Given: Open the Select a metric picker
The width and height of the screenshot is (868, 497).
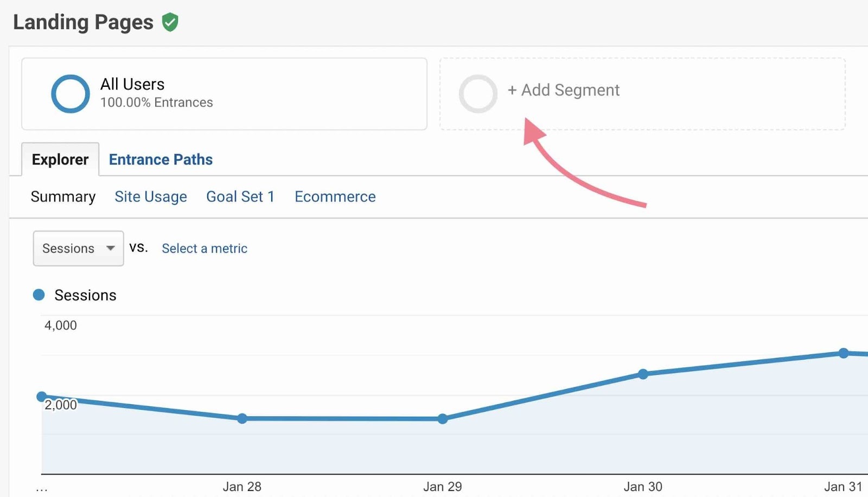Looking at the screenshot, I should pyautogui.click(x=204, y=248).
